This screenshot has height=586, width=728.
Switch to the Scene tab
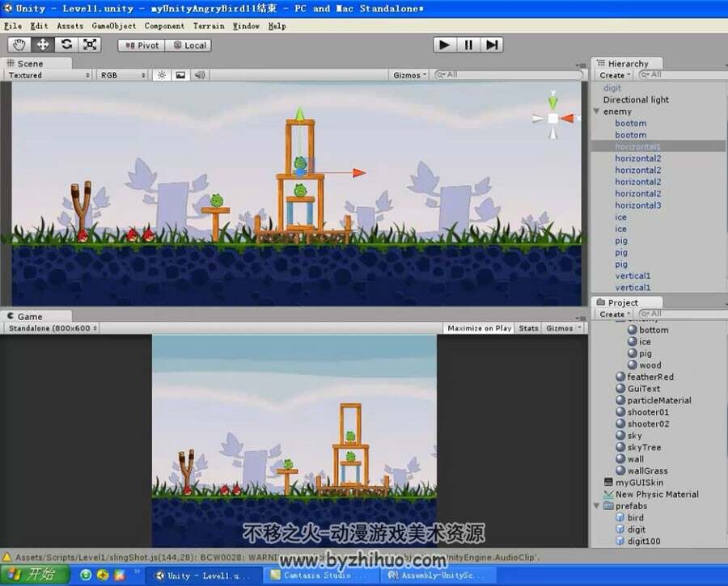point(36,63)
